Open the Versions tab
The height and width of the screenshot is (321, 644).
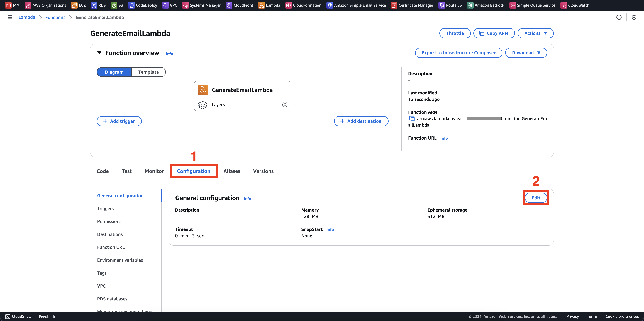coord(263,171)
